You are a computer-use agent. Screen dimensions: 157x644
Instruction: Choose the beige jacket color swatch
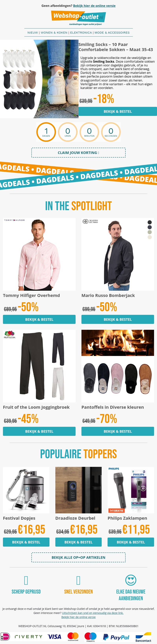[x=150, y=237]
